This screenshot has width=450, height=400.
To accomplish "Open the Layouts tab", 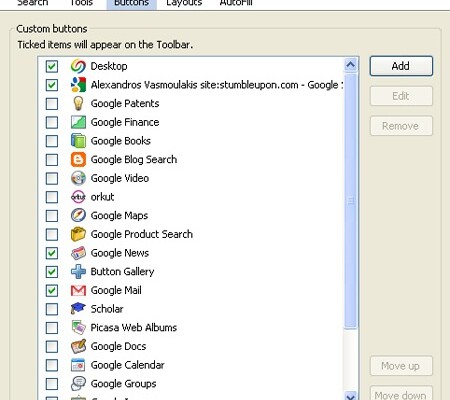I will pyautogui.click(x=184, y=3).
